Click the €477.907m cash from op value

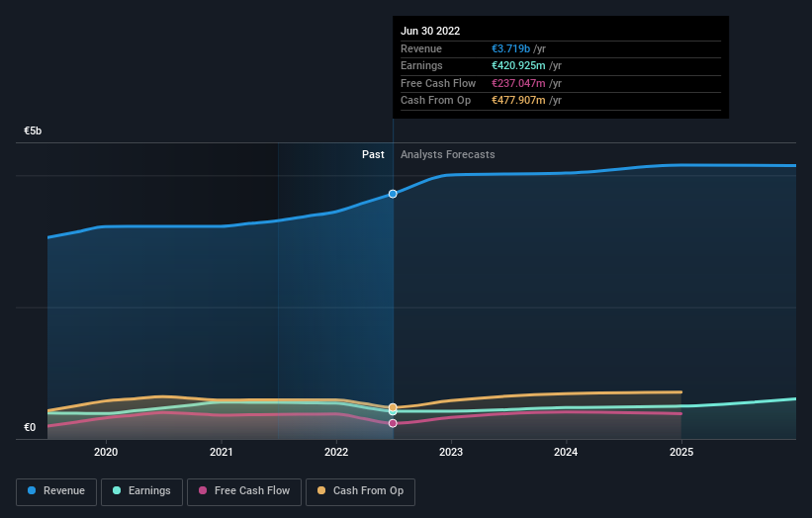click(518, 101)
